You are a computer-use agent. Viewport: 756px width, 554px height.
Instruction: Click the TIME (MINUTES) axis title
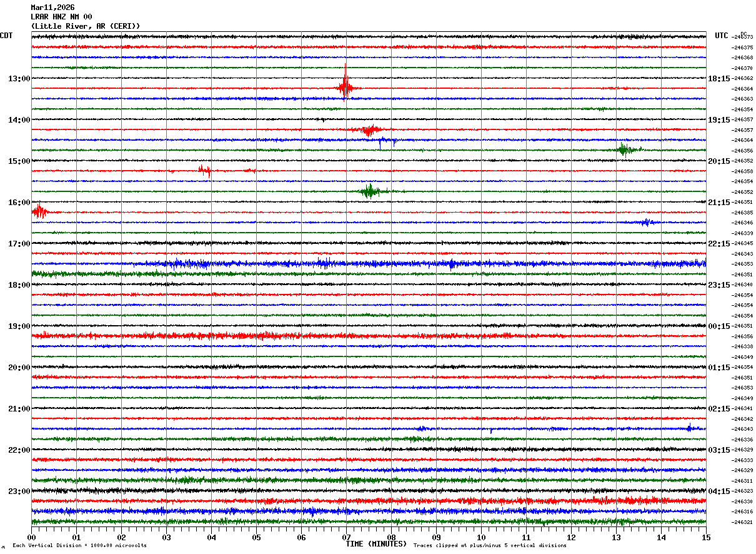coord(376,544)
